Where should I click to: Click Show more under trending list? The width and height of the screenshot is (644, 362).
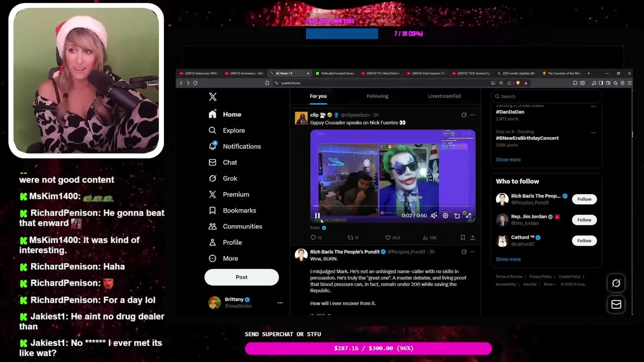(508, 159)
